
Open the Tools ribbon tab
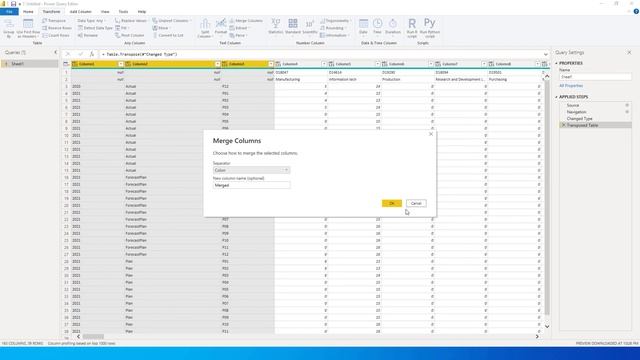(x=123, y=11)
